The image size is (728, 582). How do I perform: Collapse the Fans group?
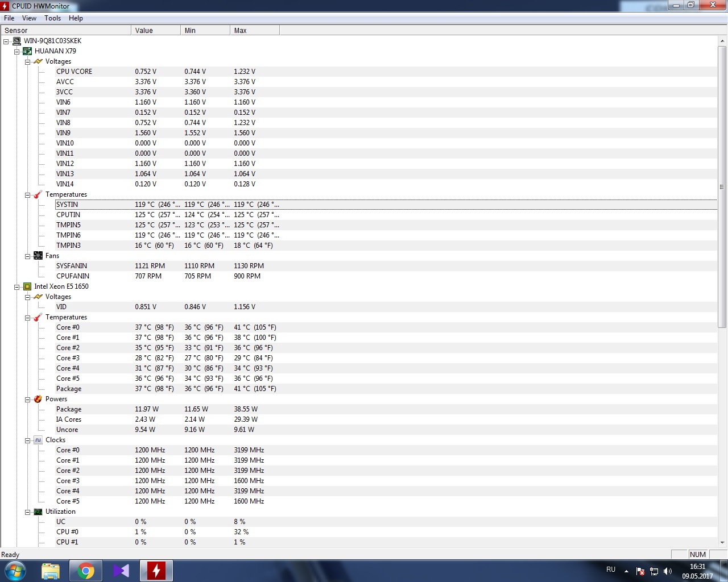coord(27,256)
